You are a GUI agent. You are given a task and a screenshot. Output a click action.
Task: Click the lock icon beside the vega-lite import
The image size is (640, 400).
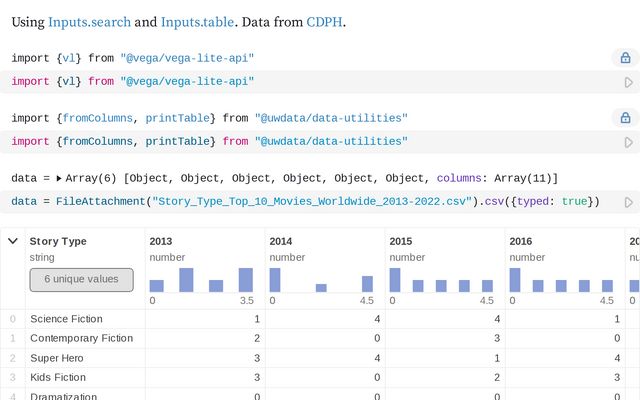[625, 59]
